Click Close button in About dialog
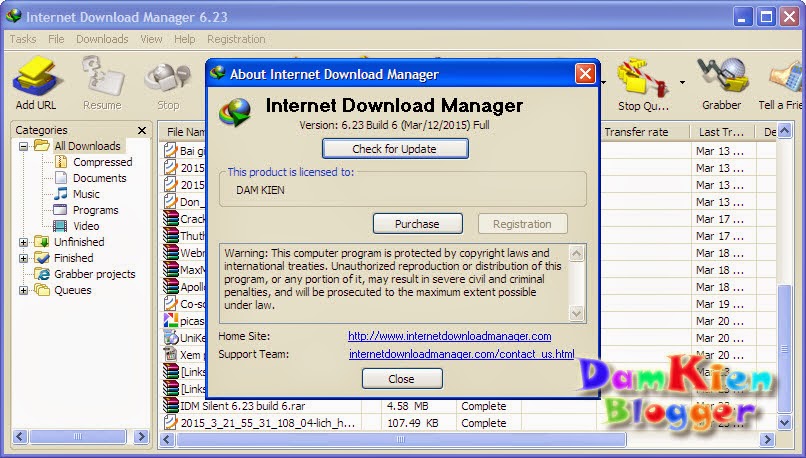Viewport: 806px width, 458px height. click(x=401, y=379)
